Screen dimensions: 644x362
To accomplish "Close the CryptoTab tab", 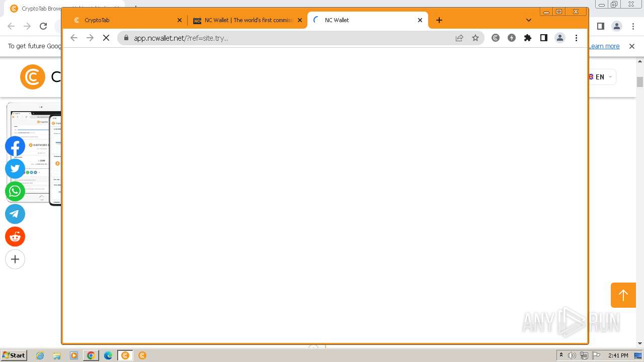I will click(x=180, y=20).
